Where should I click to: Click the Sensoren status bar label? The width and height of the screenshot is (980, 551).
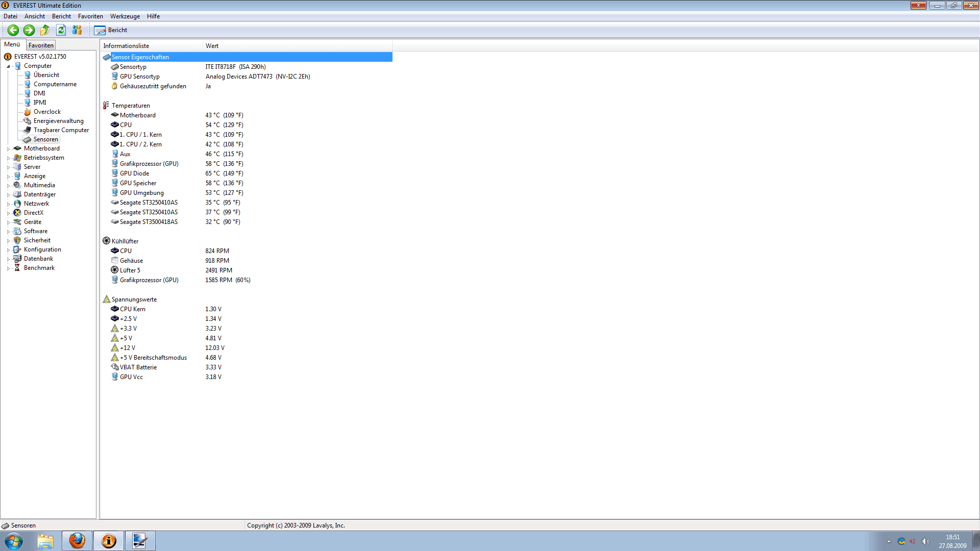[x=23, y=525]
